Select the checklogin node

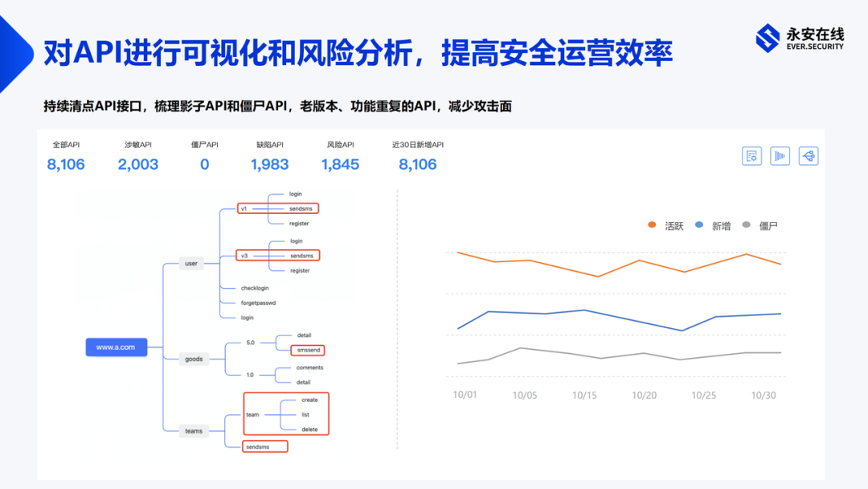[x=255, y=288]
